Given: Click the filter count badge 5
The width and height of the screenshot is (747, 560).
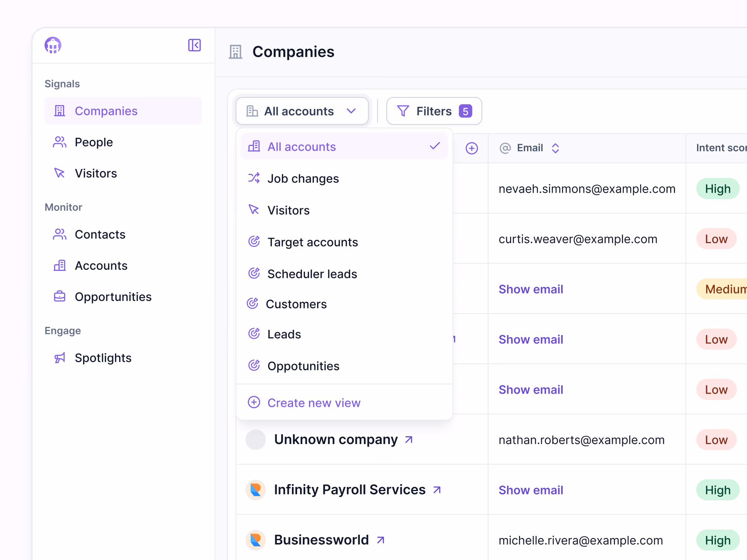Looking at the screenshot, I should point(465,111).
